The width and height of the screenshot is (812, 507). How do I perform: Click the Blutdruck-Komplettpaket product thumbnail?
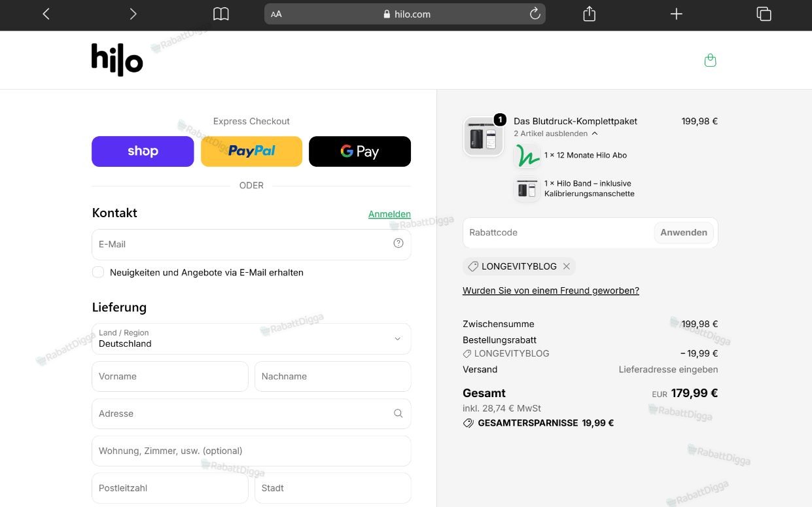[x=484, y=136]
